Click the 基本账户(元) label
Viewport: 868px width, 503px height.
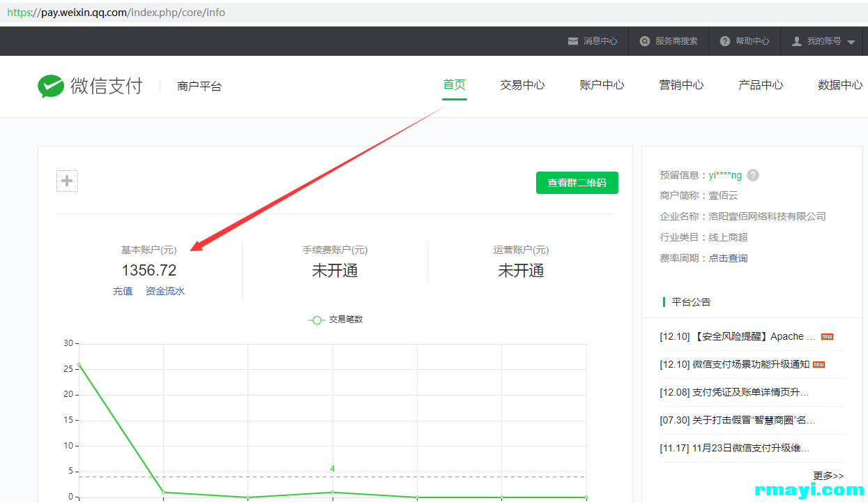(149, 250)
